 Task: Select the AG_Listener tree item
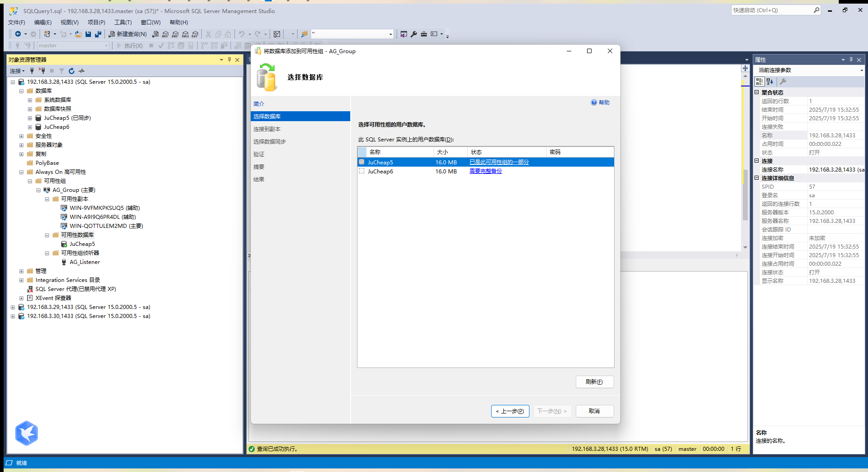pyautogui.click(x=85, y=262)
